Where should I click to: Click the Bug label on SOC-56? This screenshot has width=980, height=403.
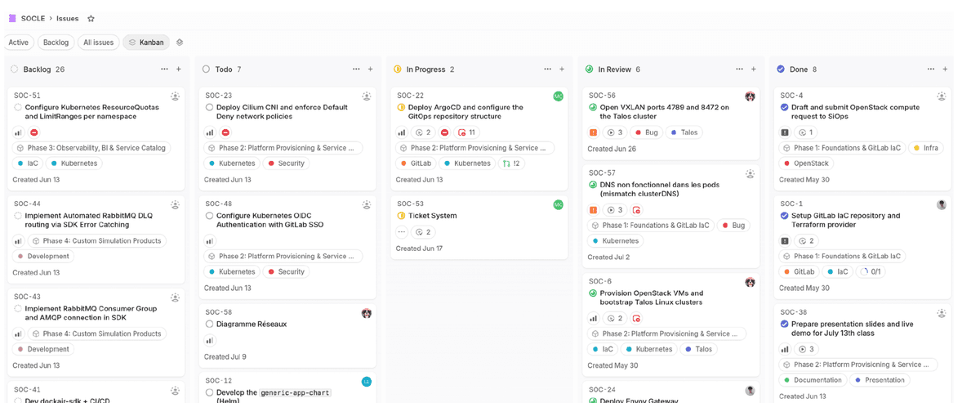(646, 132)
